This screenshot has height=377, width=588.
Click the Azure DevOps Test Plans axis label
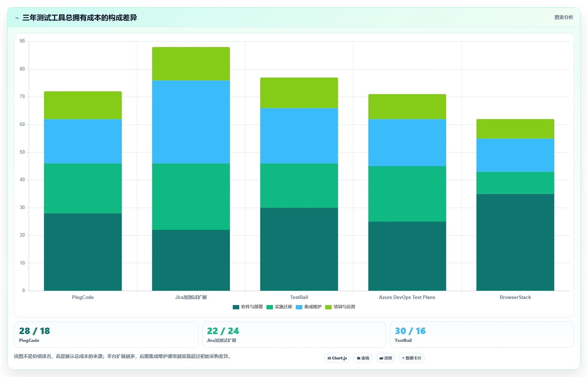click(x=407, y=298)
